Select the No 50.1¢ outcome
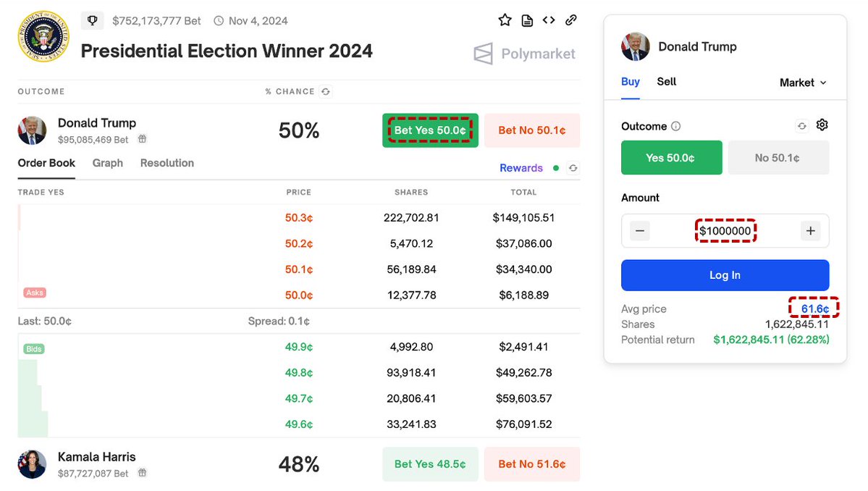This screenshot has height=491, width=868. coord(778,158)
